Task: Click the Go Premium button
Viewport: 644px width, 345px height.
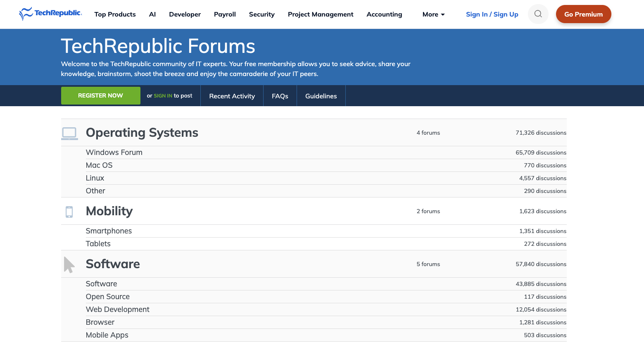Action: point(583,14)
